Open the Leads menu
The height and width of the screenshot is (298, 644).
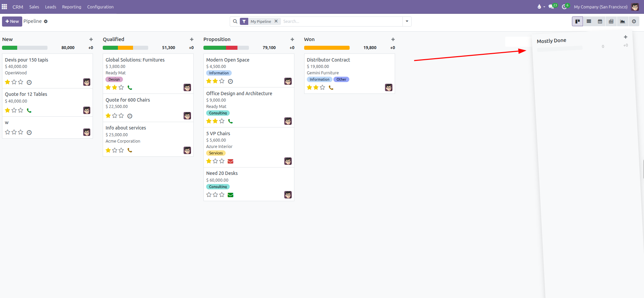coord(51,7)
